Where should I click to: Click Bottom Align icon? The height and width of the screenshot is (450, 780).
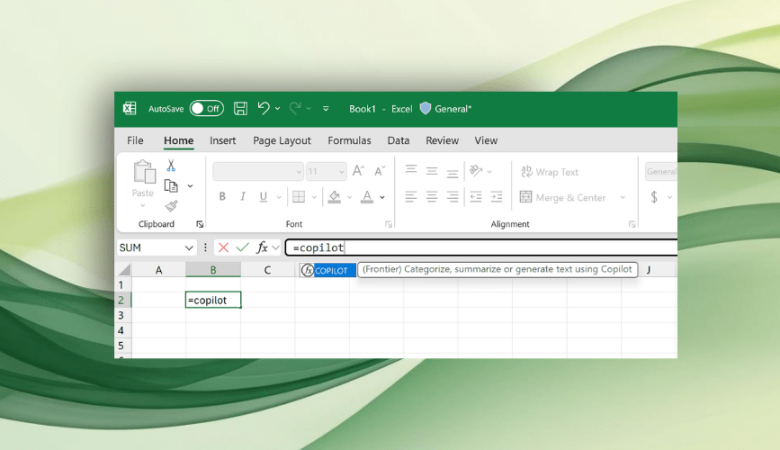[452, 173]
